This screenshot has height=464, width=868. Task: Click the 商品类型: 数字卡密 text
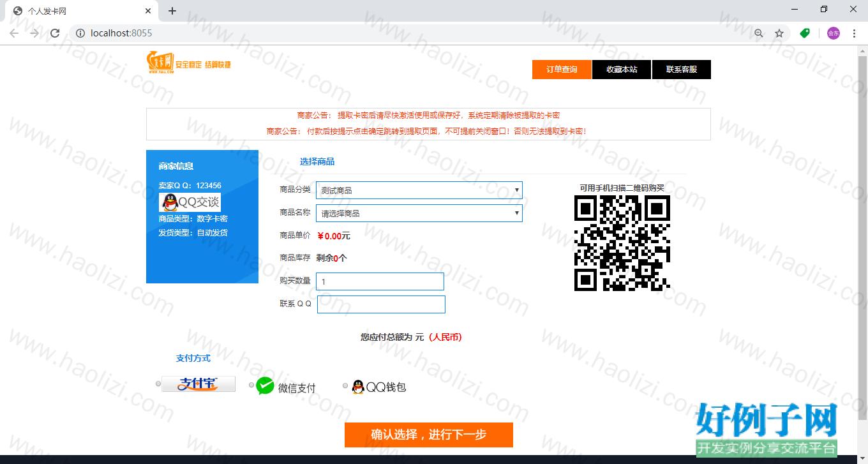coord(193,219)
